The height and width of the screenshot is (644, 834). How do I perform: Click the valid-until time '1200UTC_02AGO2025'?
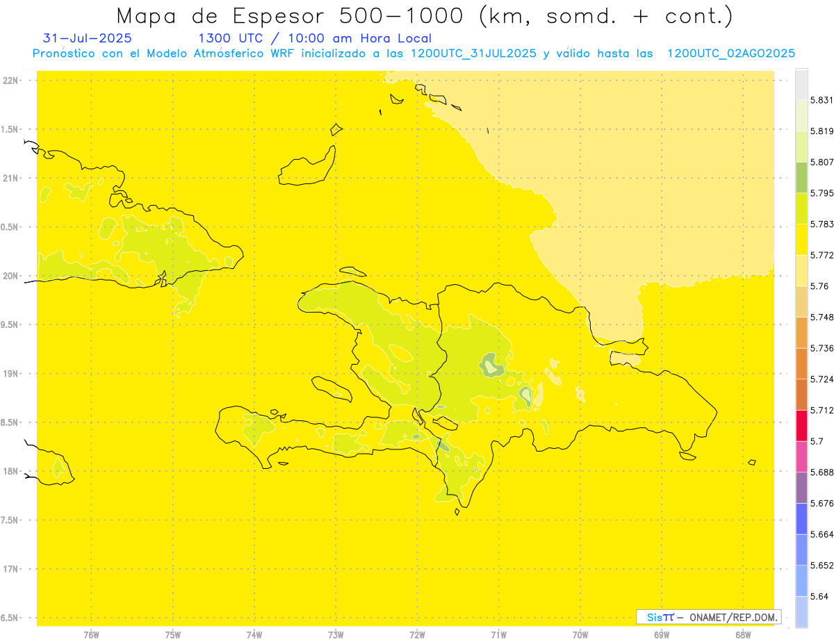[x=731, y=53]
